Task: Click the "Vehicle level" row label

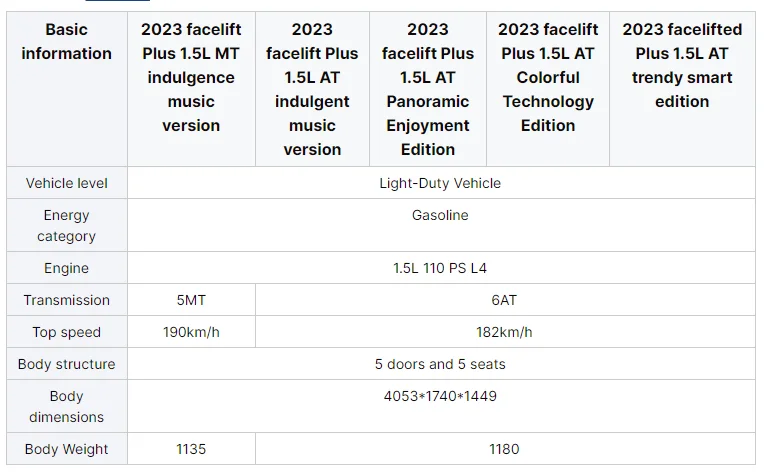Action: click(x=66, y=183)
